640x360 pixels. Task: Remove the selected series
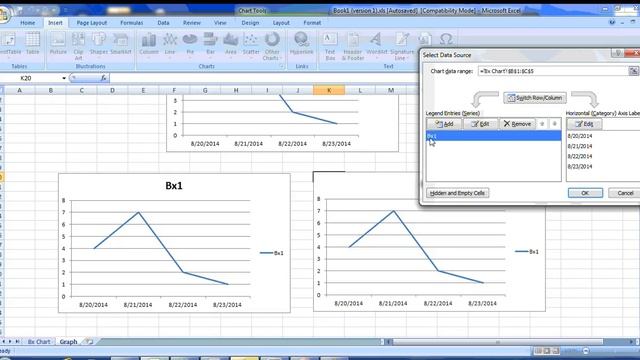(517, 124)
